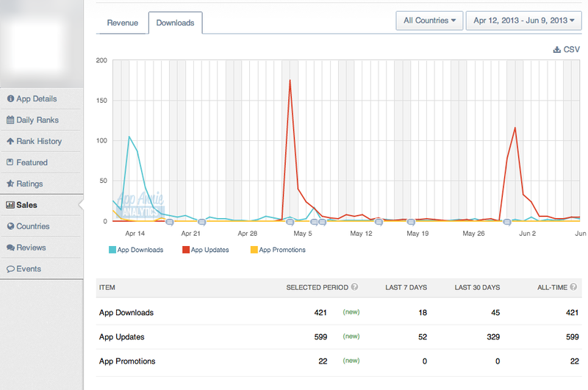Screen dimensions: 588x390
Task: Go to the Events sidebar page
Action: [x=29, y=269]
